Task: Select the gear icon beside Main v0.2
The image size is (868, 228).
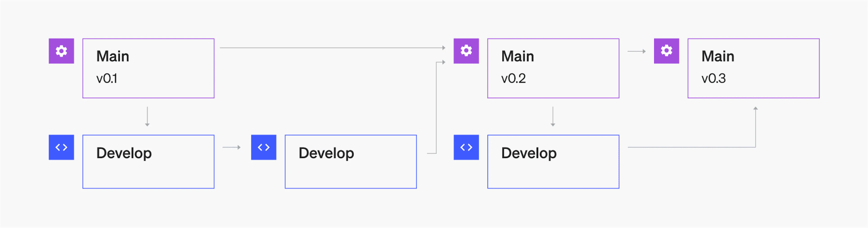Action: pyautogui.click(x=466, y=51)
